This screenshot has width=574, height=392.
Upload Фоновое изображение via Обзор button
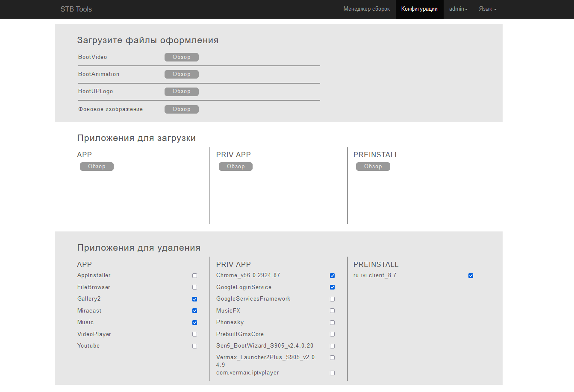click(x=182, y=109)
